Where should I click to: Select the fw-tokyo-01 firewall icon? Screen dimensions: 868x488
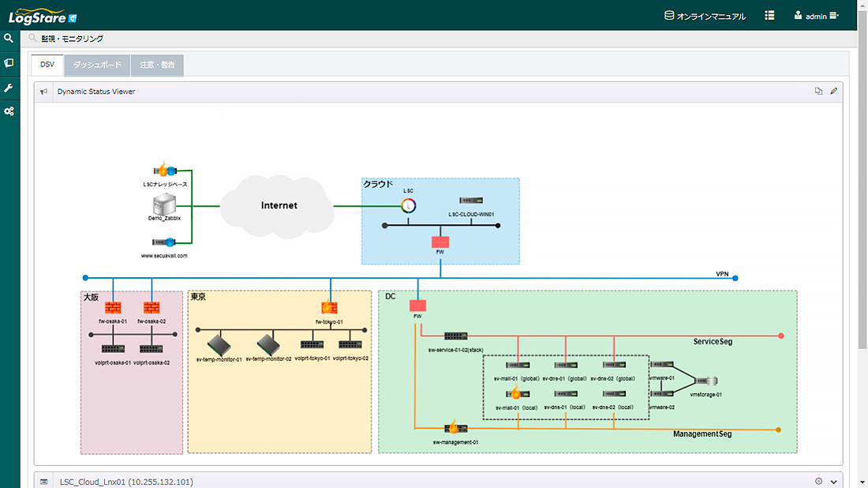[329, 307]
